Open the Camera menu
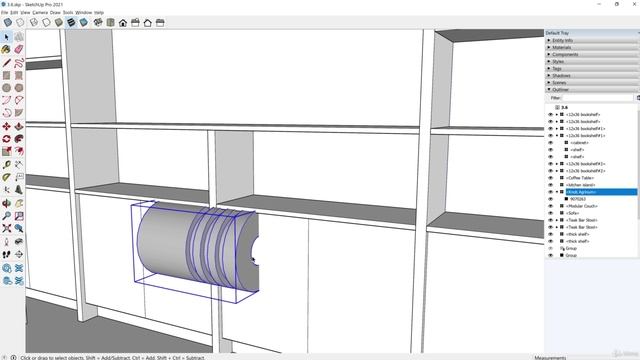 40,13
